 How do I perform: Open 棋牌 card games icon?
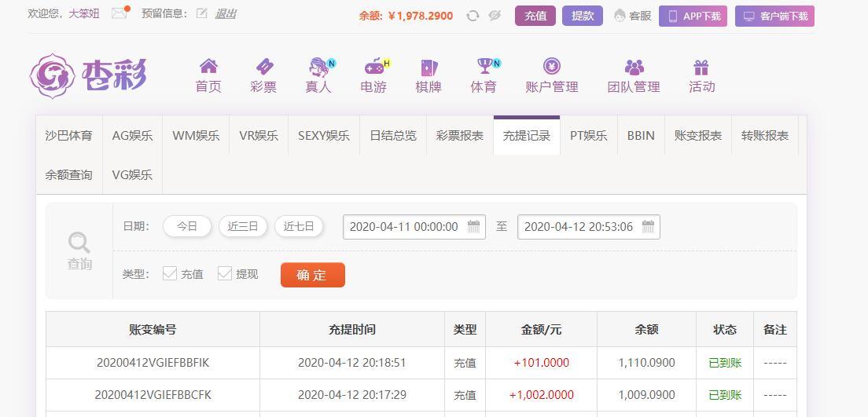[x=428, y=68]
